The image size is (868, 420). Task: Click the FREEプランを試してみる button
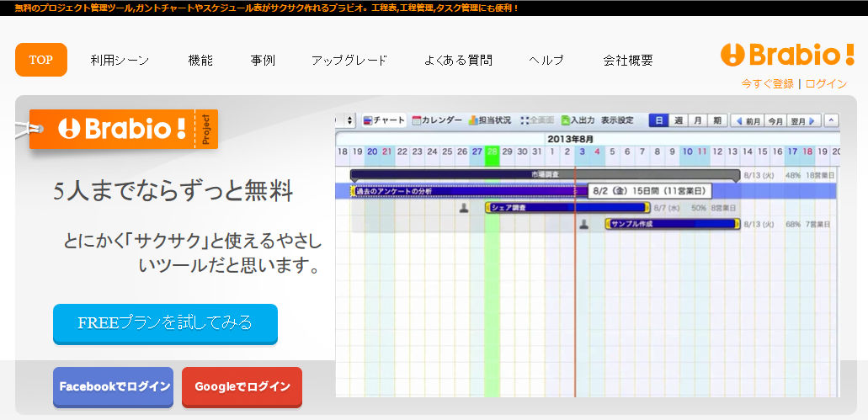(165, 323)
